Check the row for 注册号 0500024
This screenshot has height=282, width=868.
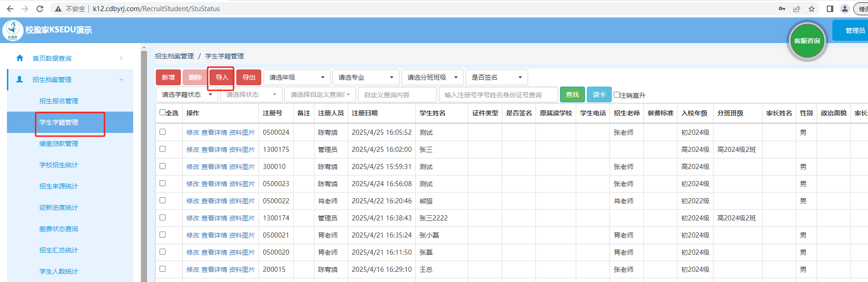pyautogui.click(x=162, y=132)
